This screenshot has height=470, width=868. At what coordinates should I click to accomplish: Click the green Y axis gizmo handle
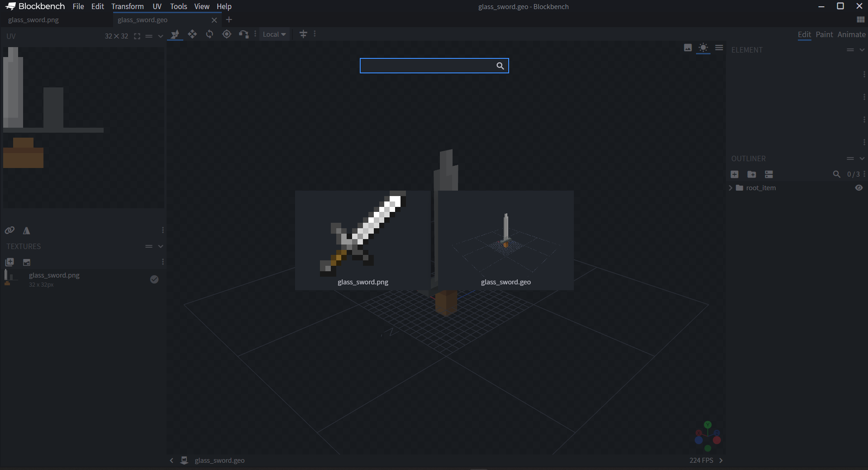coord(708,425)
